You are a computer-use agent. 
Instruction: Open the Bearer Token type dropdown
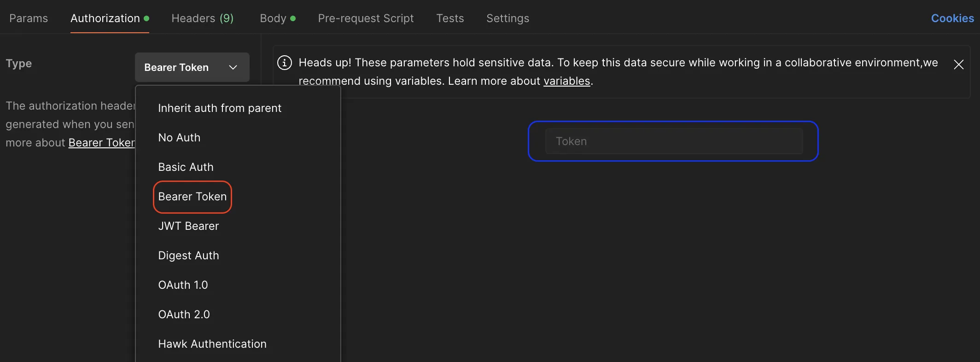tap(192, 67)
